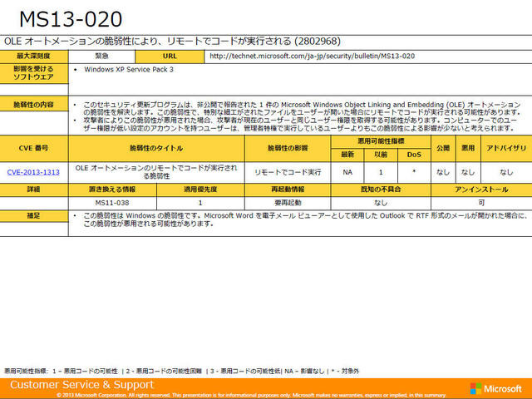Click the URL header cell
Image resolution: width=532 pixels, height=399 pixels.
[x=170, y=57]
